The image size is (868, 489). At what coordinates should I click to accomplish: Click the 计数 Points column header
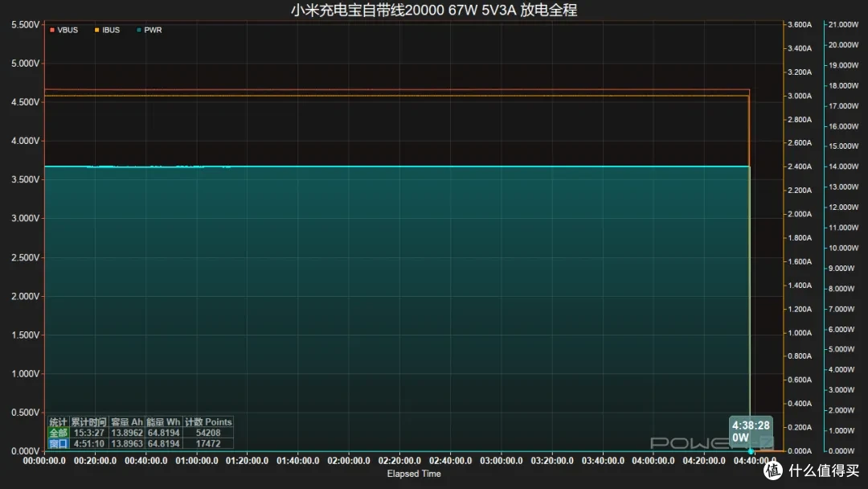(208, 422)
